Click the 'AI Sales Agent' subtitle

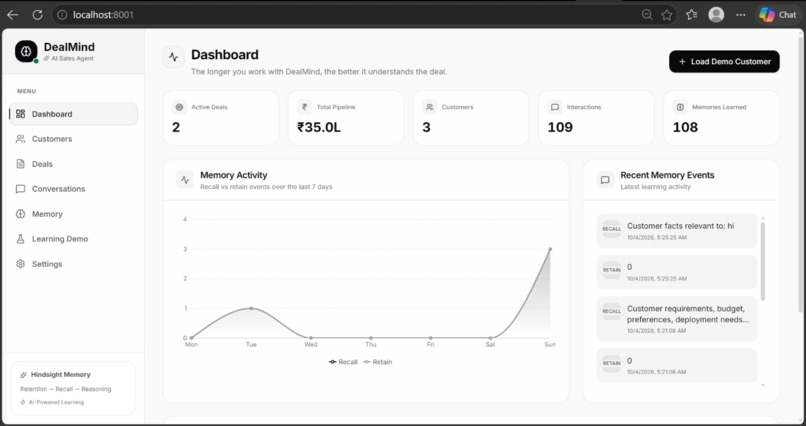coord(72,59)
